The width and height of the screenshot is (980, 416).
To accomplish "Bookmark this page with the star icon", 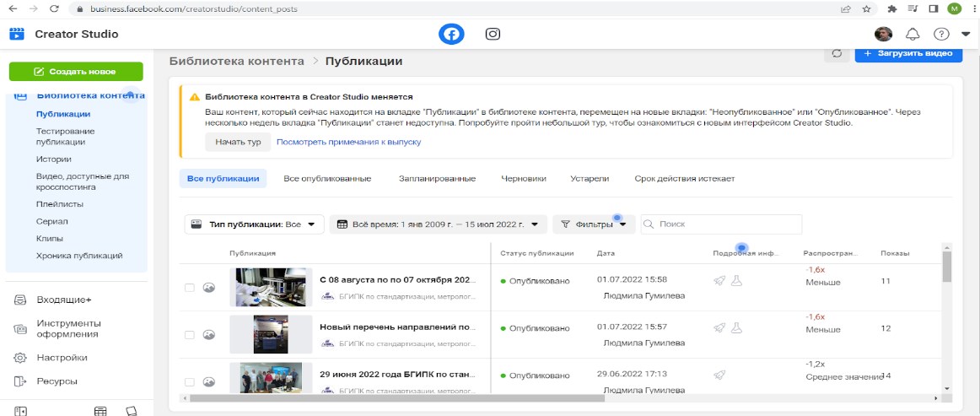I will point(866,9).
